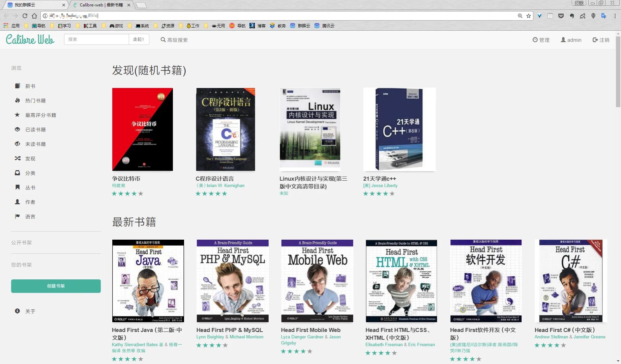The height and width of the screenshot is (364, 621).
Task: Open the C程序设计语言 book cover
Action: click(x=226, y=129)
